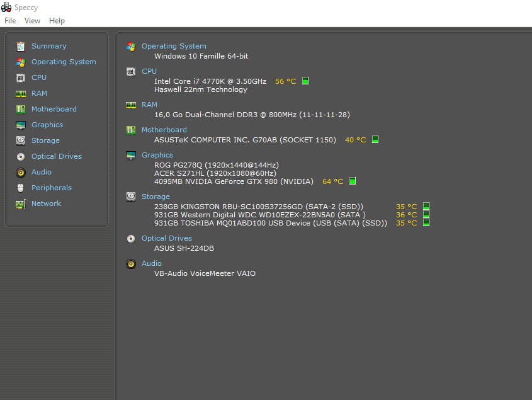Click the ROG PG278Q monitor entry
This screenshot has height=400, width=532.
point(216,165)
